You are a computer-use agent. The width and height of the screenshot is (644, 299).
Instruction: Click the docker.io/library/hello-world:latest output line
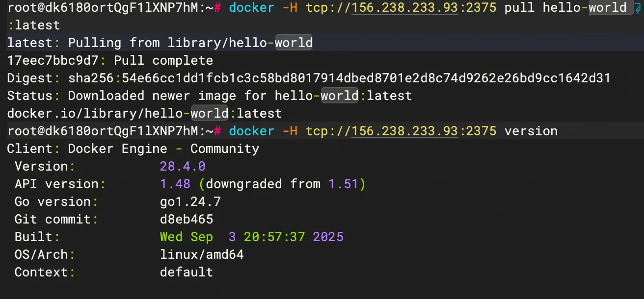point(144,114)
